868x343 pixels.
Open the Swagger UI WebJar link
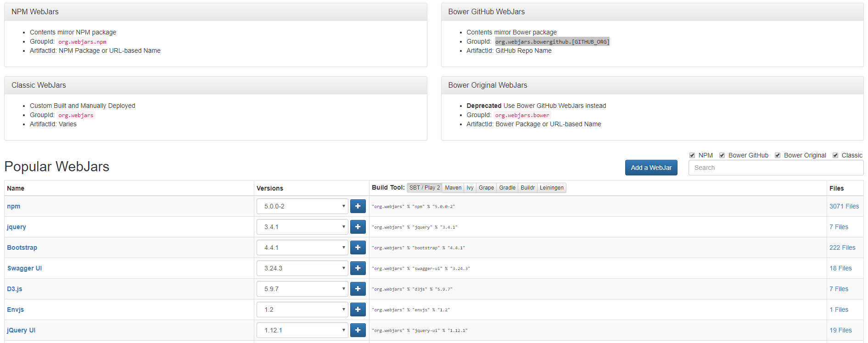coord(24,268)
